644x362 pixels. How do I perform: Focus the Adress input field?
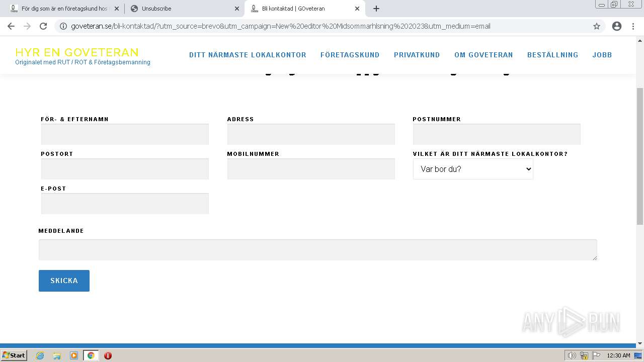pos(311,134)
